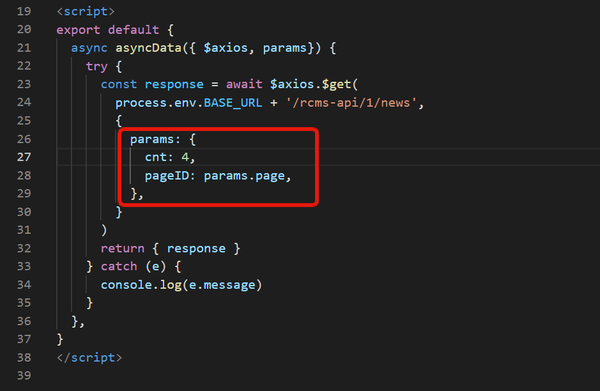
Task: Click line number 27 in the gutter
Action: click(x=24, y=157)
